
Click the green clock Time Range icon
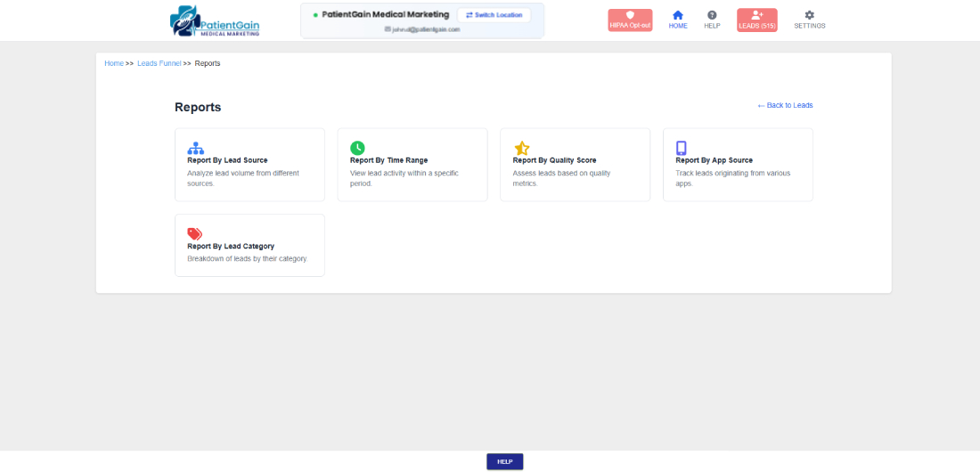pos(357,148)
